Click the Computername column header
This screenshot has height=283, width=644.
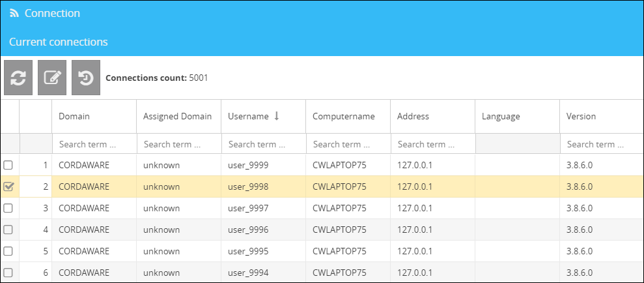(343, 116)
